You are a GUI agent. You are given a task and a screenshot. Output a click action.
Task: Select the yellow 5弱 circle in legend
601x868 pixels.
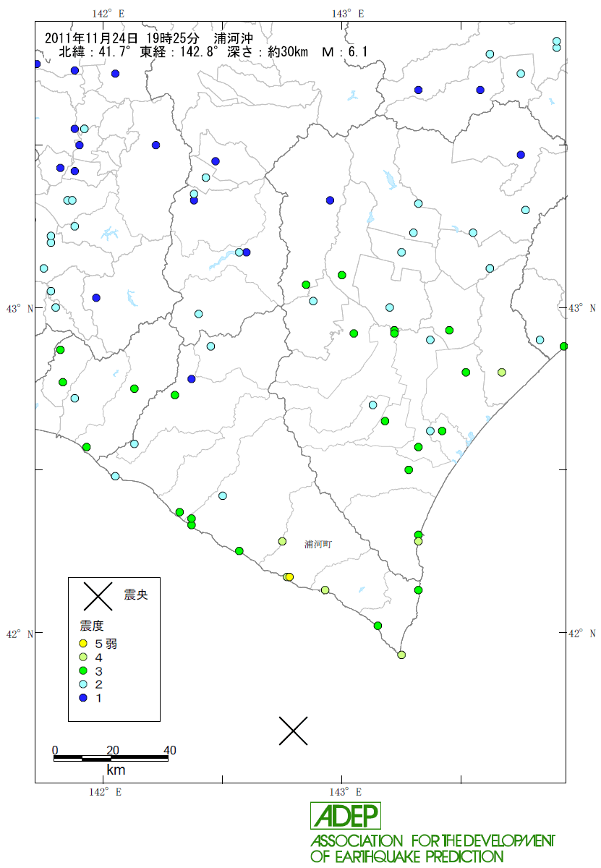(82, 643)
